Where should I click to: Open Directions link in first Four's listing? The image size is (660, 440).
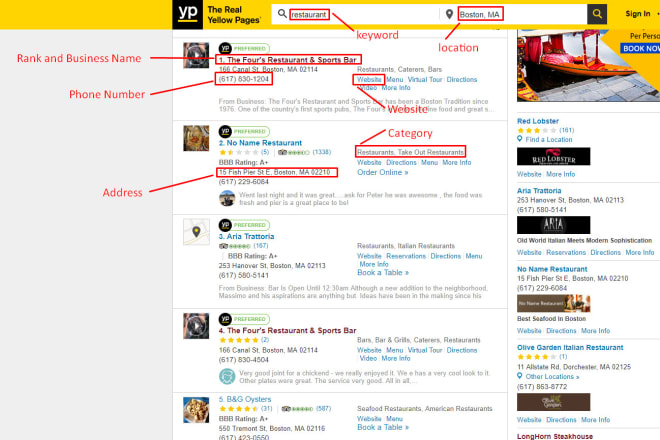462,80
